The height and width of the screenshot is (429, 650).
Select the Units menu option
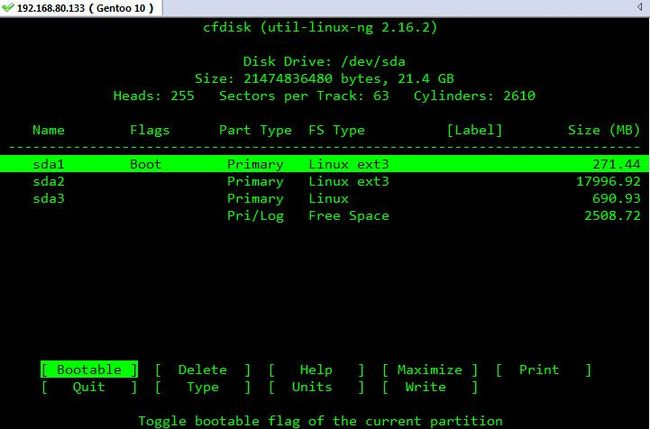pyautogui.click(x=316, y=387)
